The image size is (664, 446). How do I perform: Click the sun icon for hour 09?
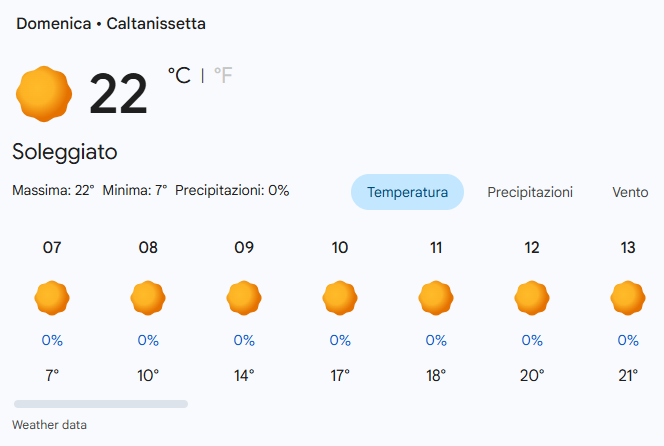click(x=244, y=298)
